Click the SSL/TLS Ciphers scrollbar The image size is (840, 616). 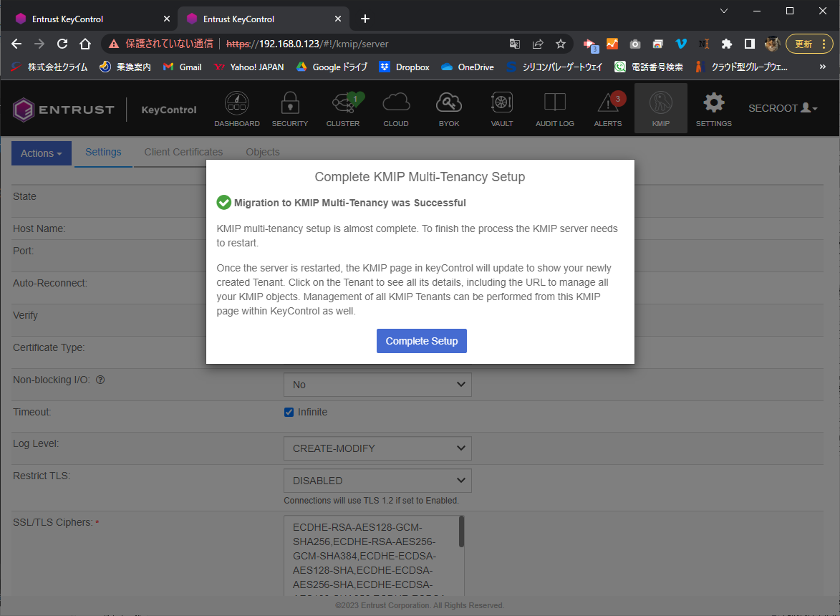[461, 531]
